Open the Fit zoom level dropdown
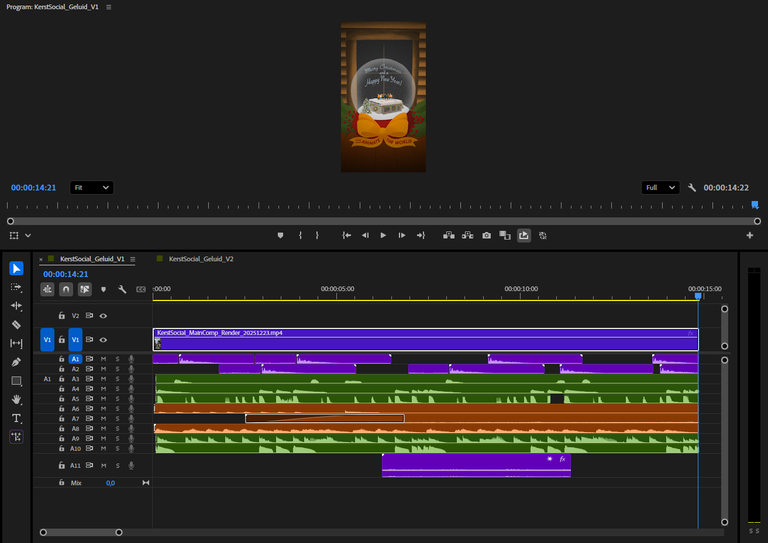 click(x=91, y=187)
